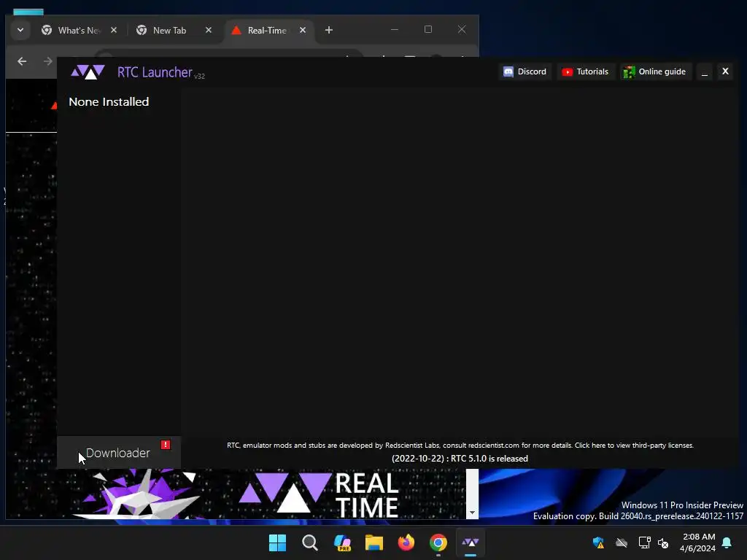Click the RTC Launcher taskbar icon
747x560 pixels.
pyautogui.click(x=471, y=542)
